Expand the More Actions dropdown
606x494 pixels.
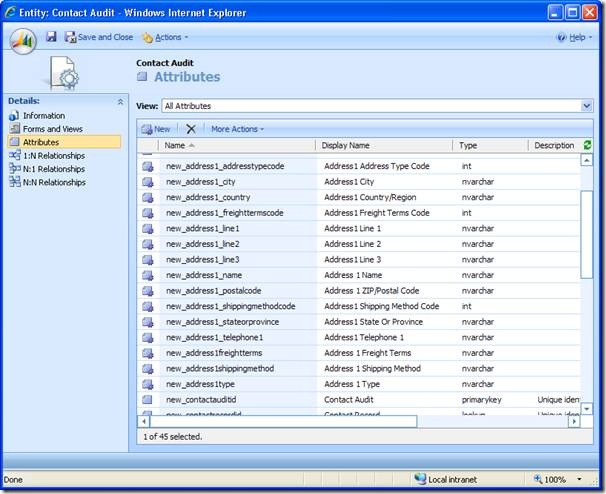(x=237, y=129)
